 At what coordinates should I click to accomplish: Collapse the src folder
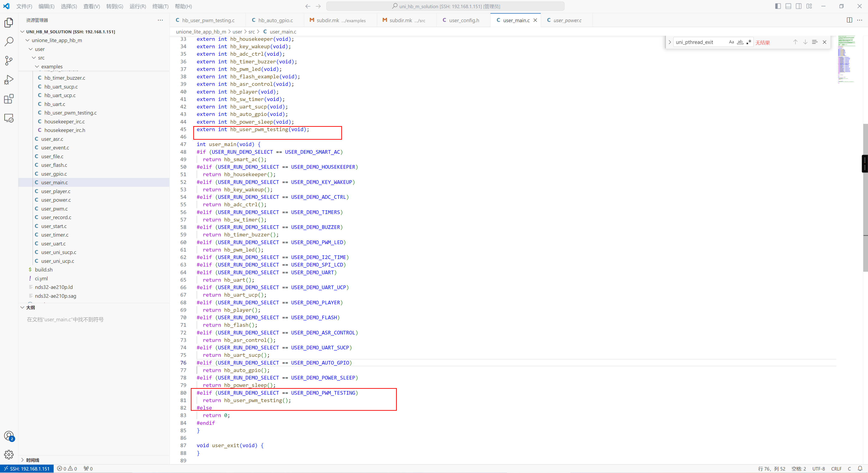click(x=34, y=58)
